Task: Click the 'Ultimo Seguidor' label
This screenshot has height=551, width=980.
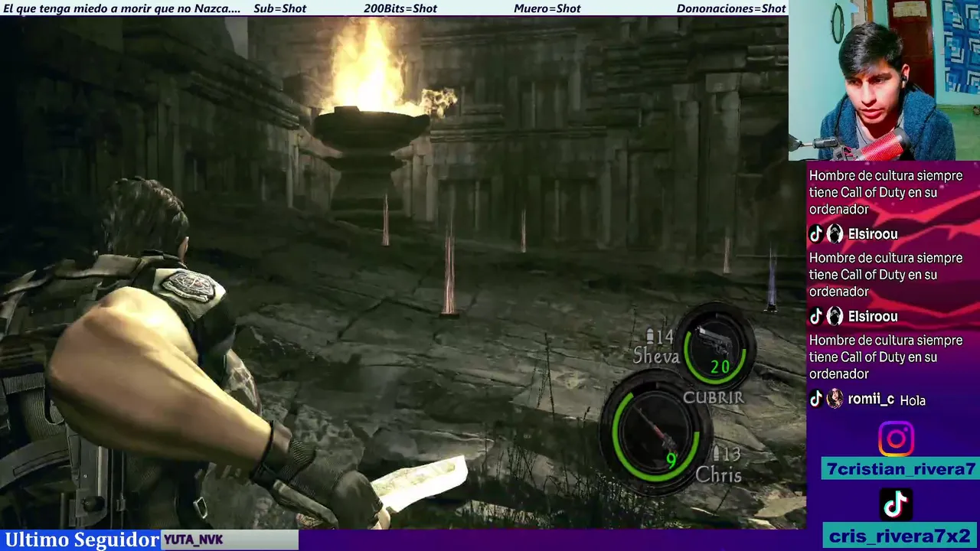Action: coord(81,540)
